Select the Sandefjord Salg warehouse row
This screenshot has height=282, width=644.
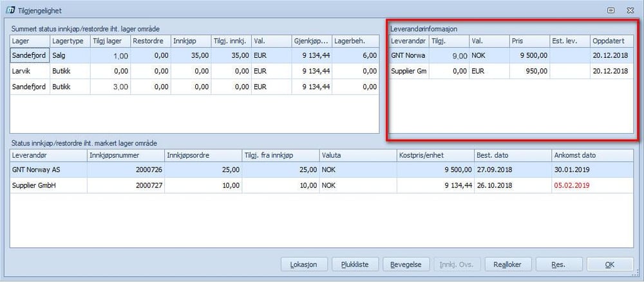tap(193, 56)
